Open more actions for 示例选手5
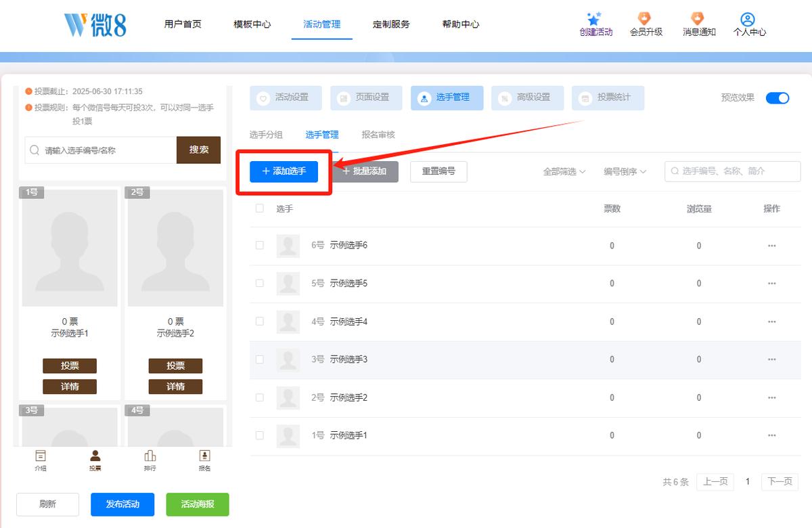This screenshot has height=528, width=812. [x=772, y=284]
